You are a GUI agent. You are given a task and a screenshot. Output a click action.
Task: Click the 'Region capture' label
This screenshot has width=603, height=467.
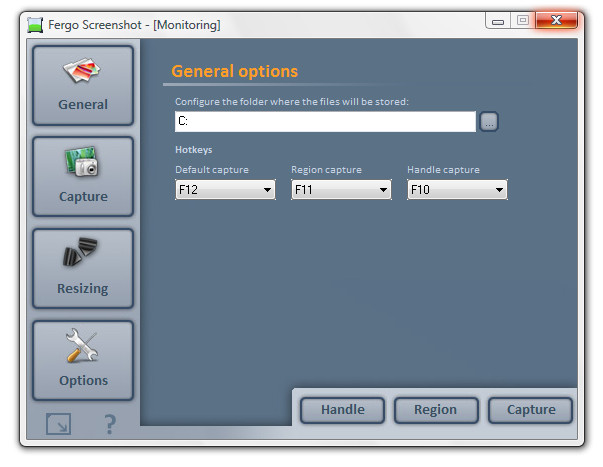(326, 170)
